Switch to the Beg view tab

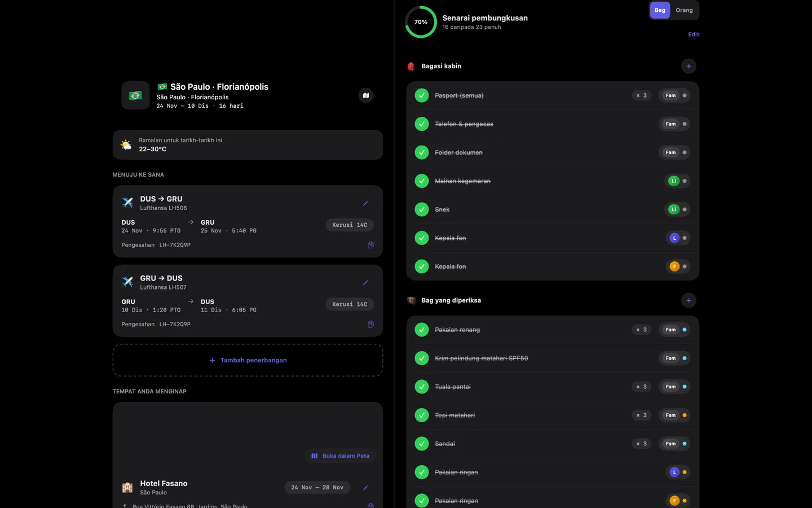(x=660, y=10)
